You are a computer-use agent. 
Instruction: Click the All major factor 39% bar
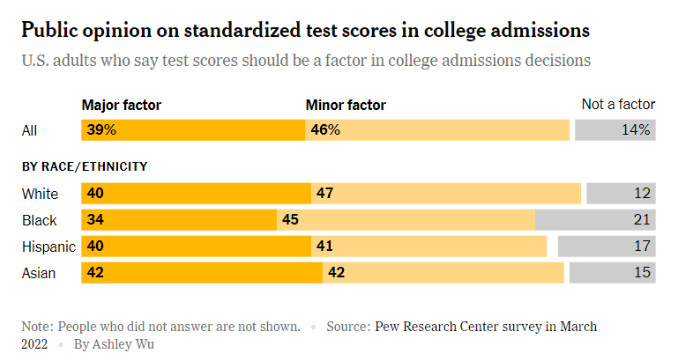pos(193,130)
